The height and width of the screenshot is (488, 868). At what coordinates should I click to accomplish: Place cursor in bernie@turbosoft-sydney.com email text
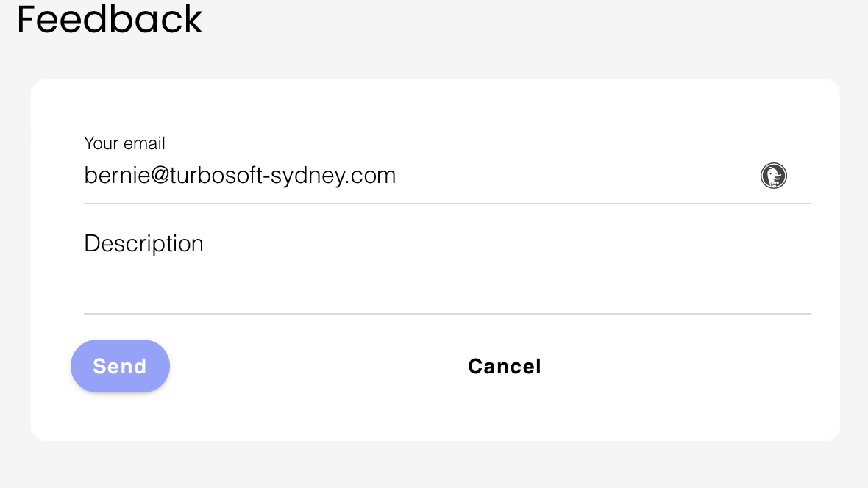[x=240, y=176]
